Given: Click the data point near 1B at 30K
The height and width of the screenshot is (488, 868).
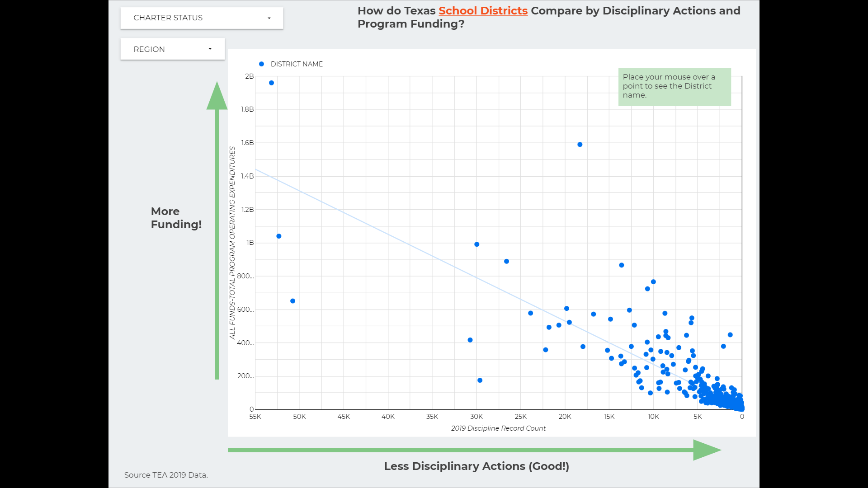Looking at the screenshot, I should [x=476, y=244].
